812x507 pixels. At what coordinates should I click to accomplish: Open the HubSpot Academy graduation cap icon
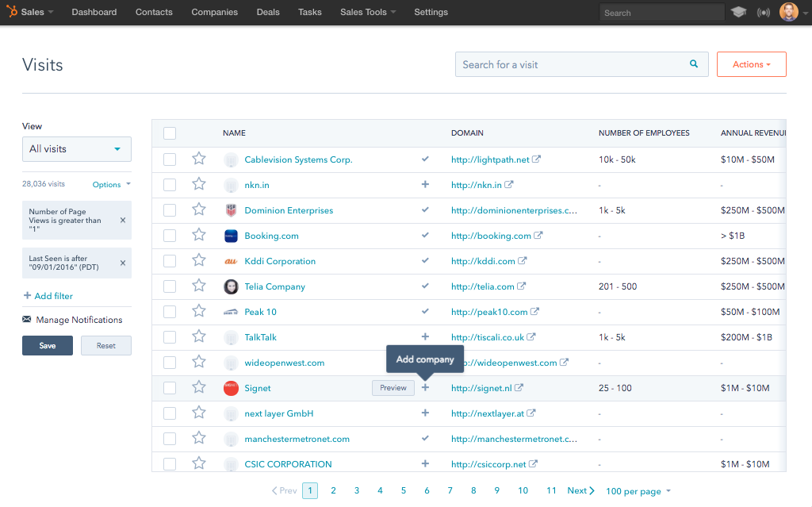pos(739,11)
